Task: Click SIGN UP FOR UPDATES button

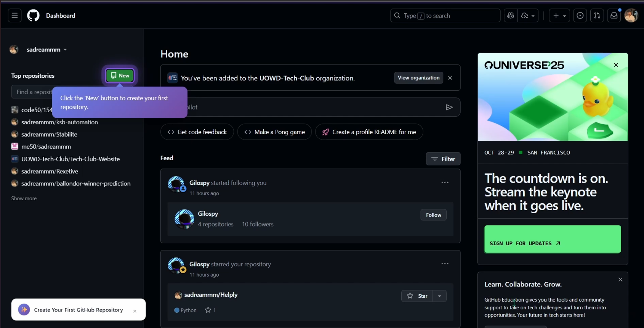Action: pyautogui.click(x=553, y=239)
